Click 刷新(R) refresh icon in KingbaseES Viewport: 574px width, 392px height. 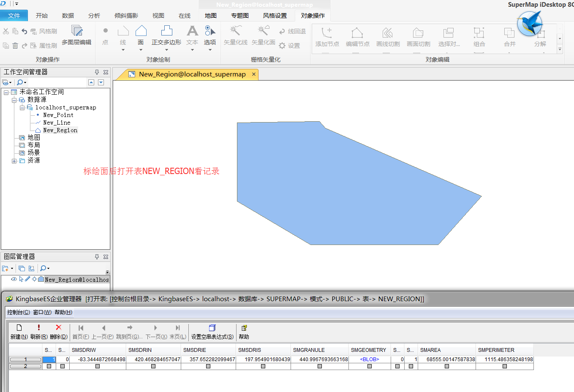(39, 328)
